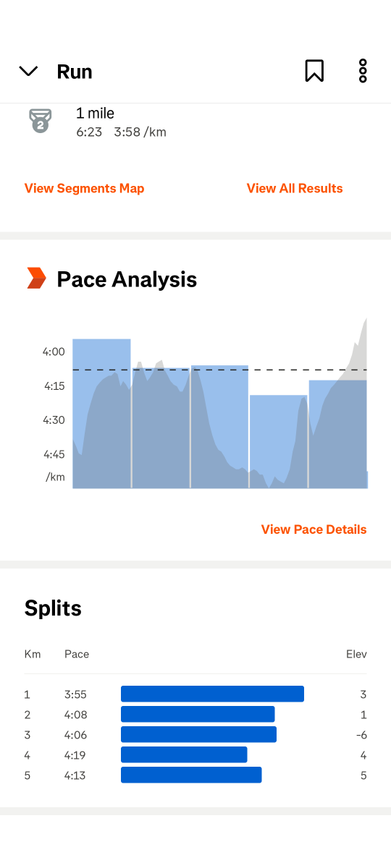Image resolution: width=391 pixels, height=868 pixels.
Task: Tap the bookmark icon in header
Action: (x=314, y=71)
